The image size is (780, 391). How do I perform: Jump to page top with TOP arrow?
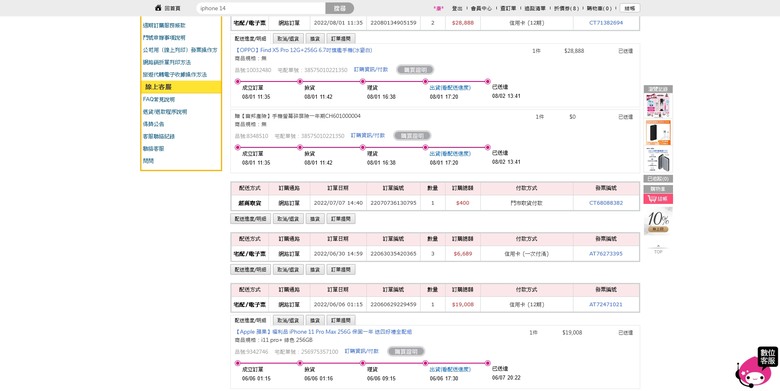point(658,249)
